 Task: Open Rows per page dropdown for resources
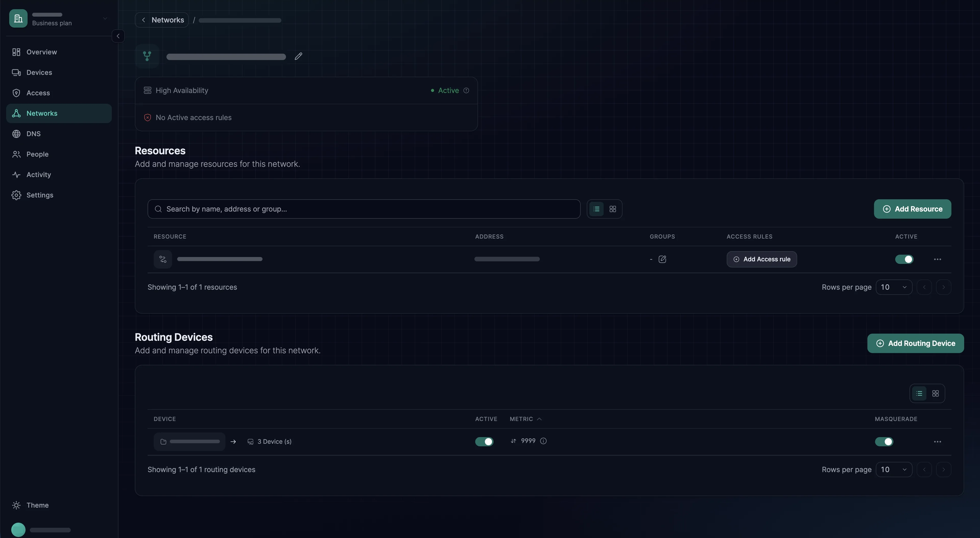(x=894, y=287)
